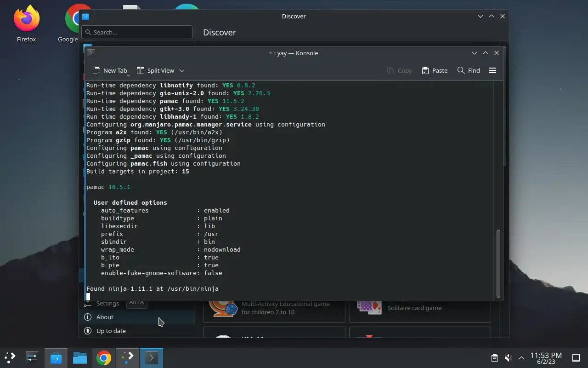The image size is (588, 368).
Task: Switch to the active Konsole taskbar entry
Action: pos(152,357)
